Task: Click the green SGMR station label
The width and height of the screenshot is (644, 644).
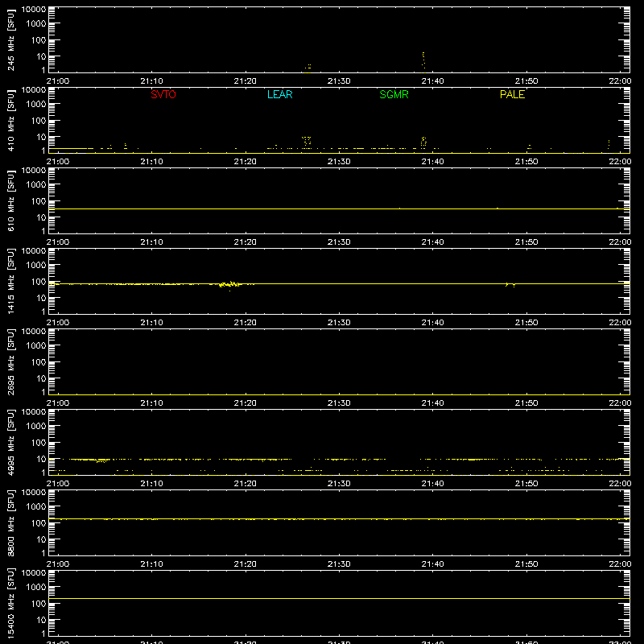Action: [394, 94]
